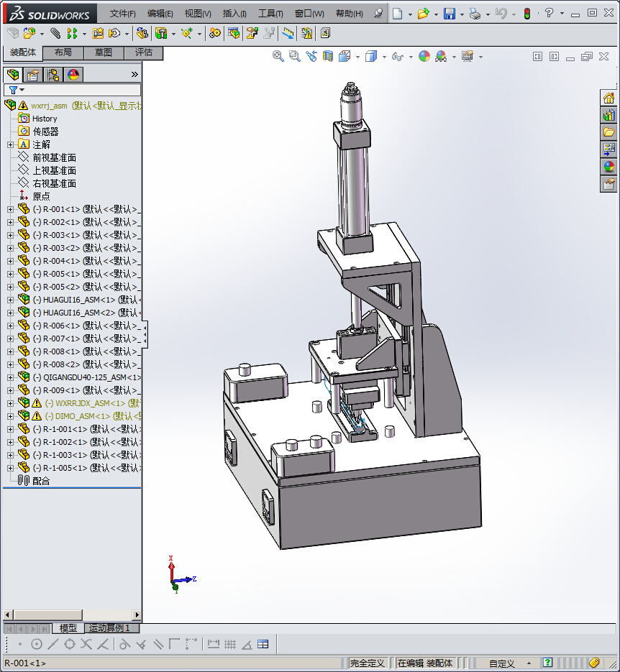Viewport: 620px width, 672px height.
Task: Open the FeatureManager design tree tab
Action: [13, 75]
